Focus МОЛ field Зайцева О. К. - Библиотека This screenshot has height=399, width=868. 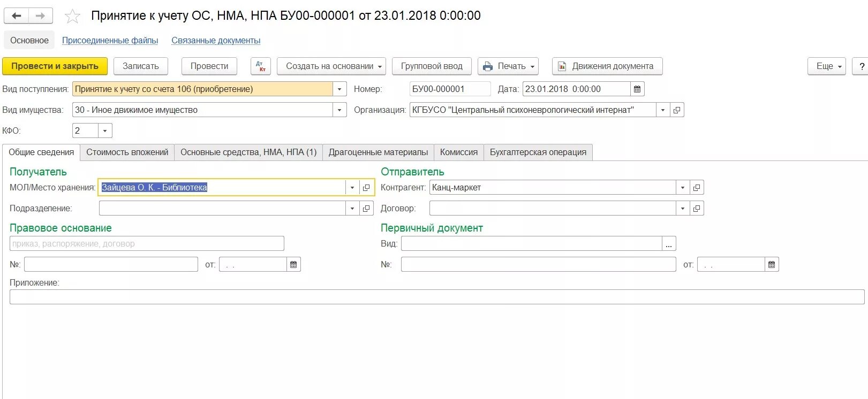coord(222,188)
